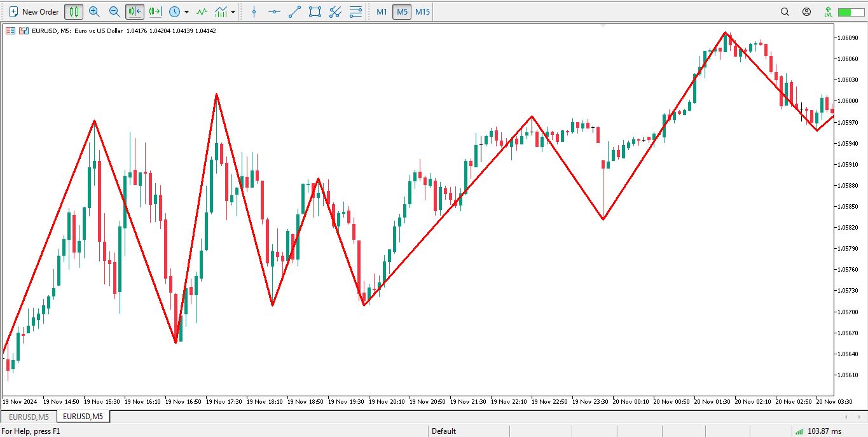Screen dimensions: 868x437
Task: Expand the chart templates dropdown arrow
Action: 233,11
